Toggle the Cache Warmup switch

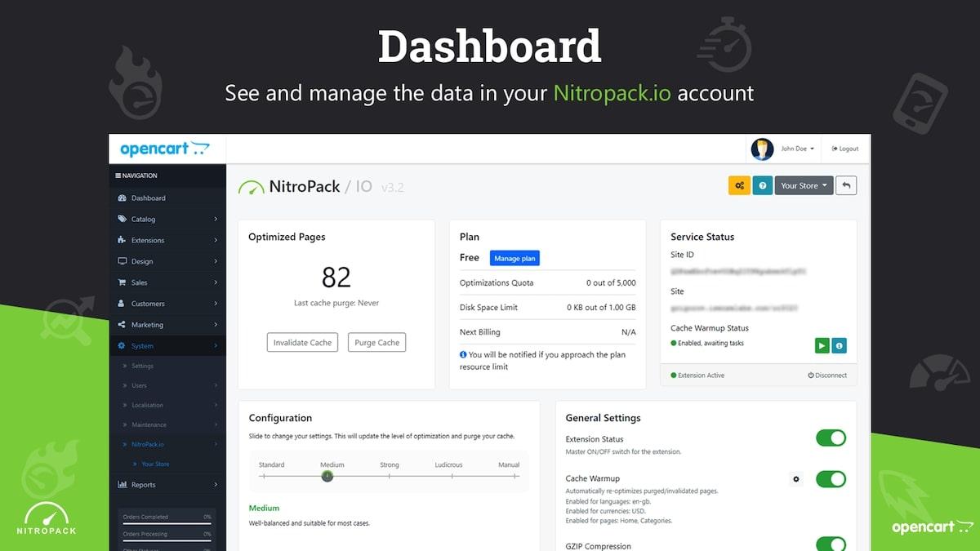[x=831, y=479]
